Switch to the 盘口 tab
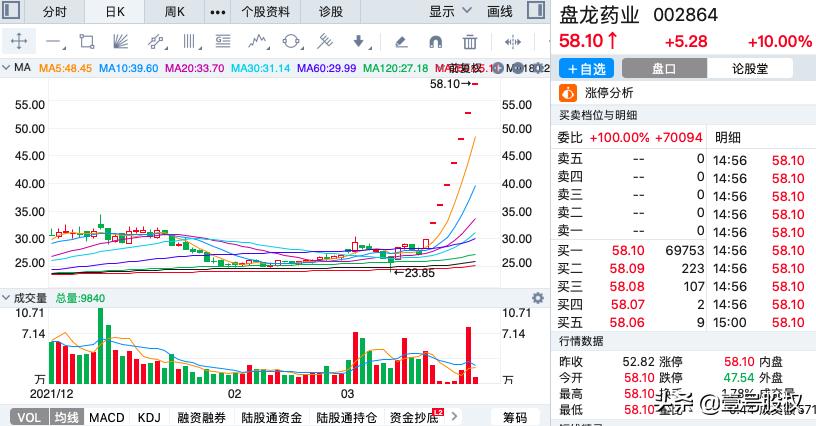The width and height of the screenshot is (816, 426). (x=664, y=69)
